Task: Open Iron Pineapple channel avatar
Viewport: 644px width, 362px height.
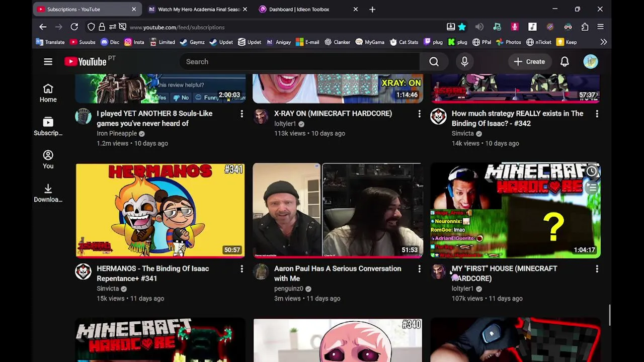Action: 84,116
